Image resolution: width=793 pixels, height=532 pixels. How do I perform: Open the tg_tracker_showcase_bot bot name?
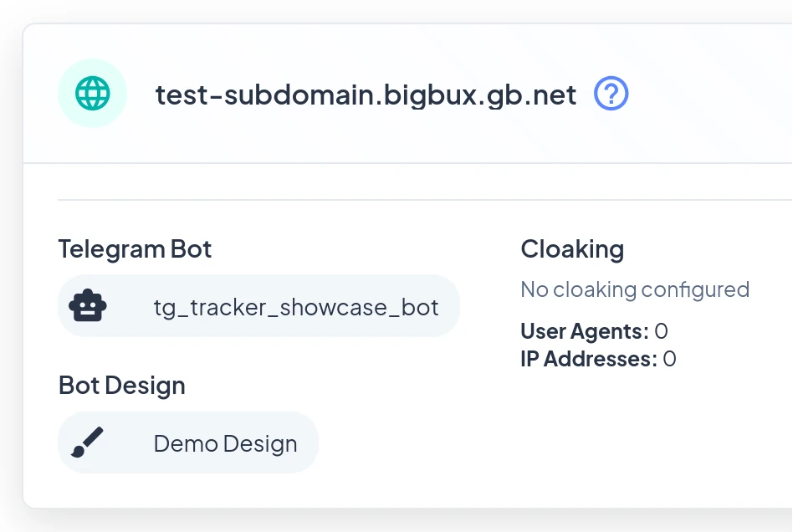pyautogui.click(x=296, y=307)
